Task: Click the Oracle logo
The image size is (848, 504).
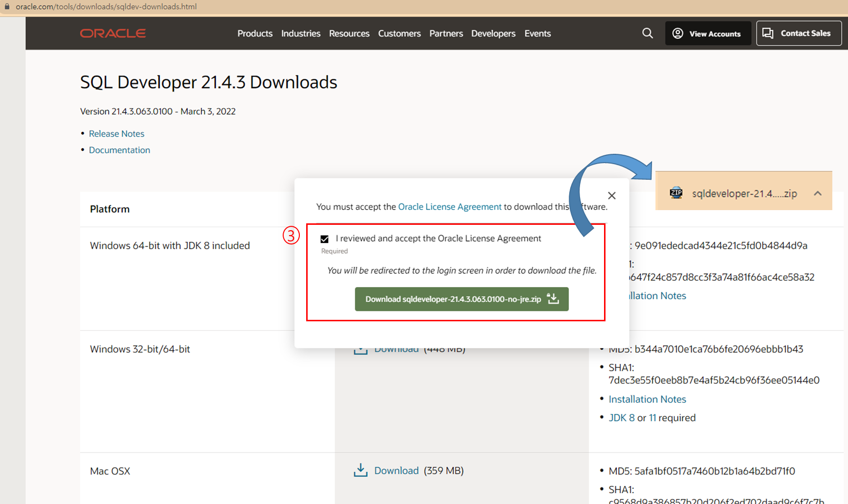Action: coord(113,33)
